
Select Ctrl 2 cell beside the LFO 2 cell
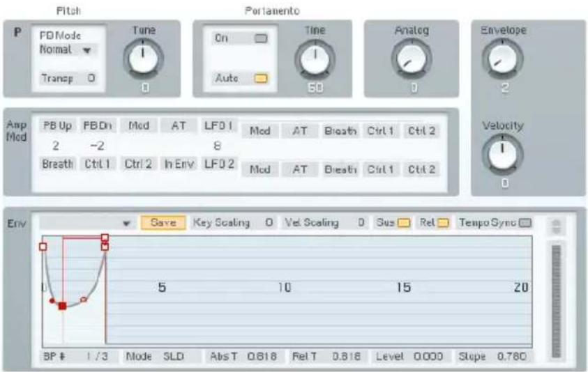(421, 169)
